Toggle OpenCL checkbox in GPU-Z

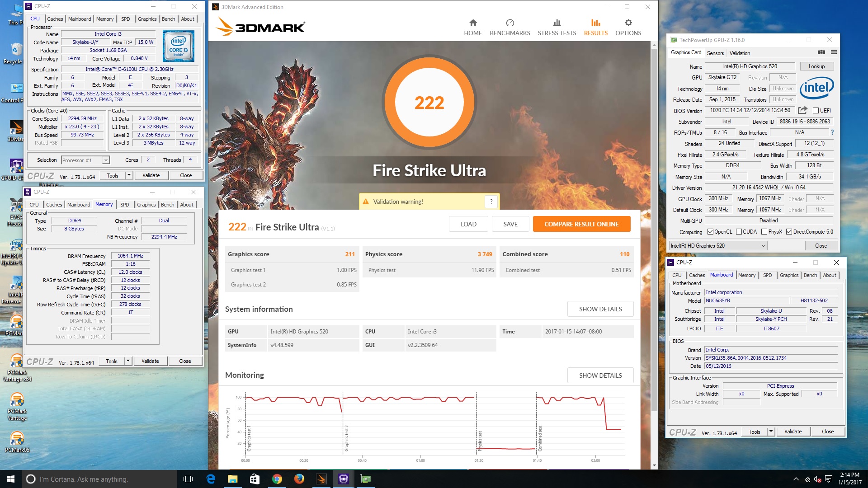pyautogui.click(x=710, y=232)
